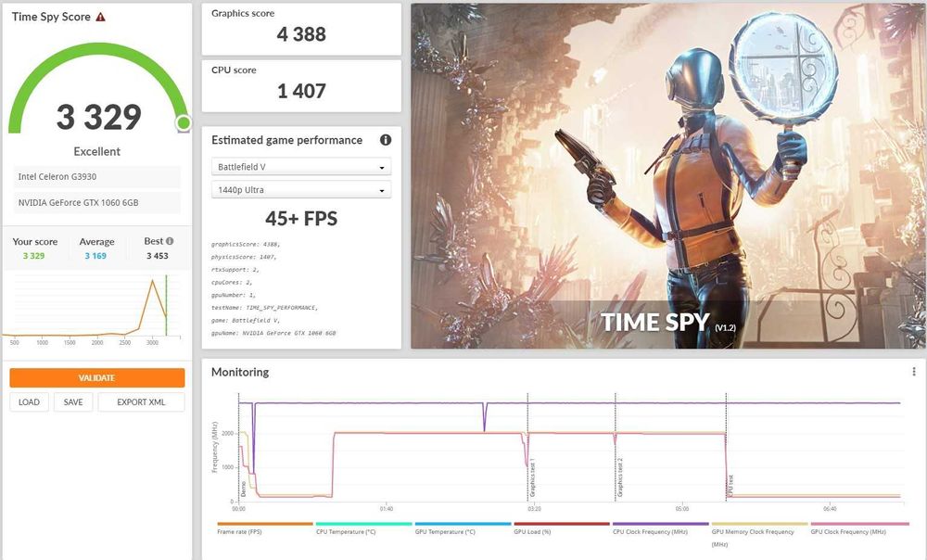Click the Graphics test 1 timeline marker
This screenshot has height=560, width=927.
[532, 477]
